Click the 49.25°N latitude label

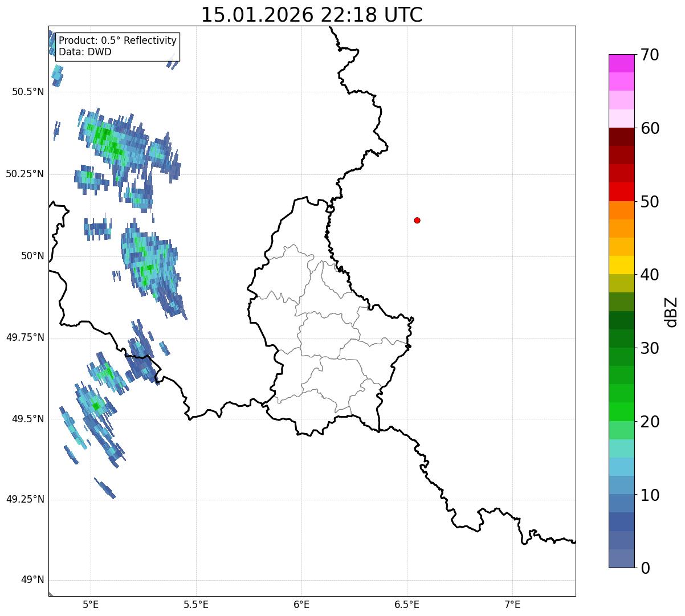pyautogui.click(x=25, y=499)
